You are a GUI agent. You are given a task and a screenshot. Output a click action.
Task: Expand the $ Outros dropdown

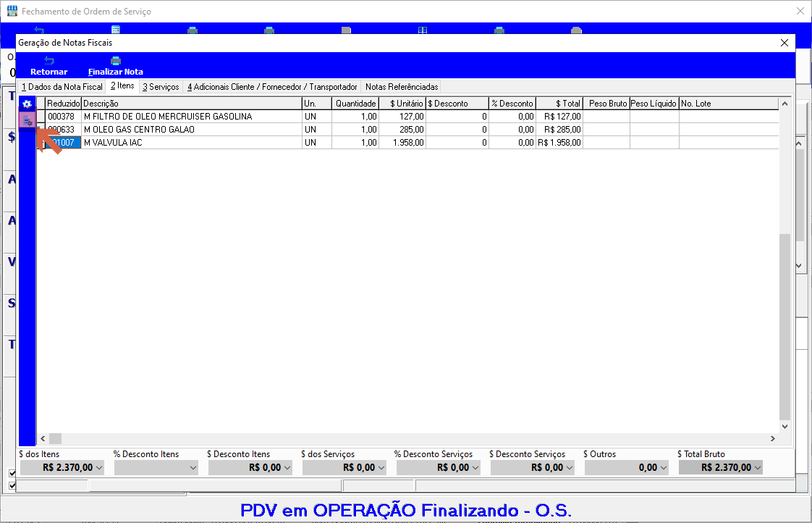click(x=664, y=467)
